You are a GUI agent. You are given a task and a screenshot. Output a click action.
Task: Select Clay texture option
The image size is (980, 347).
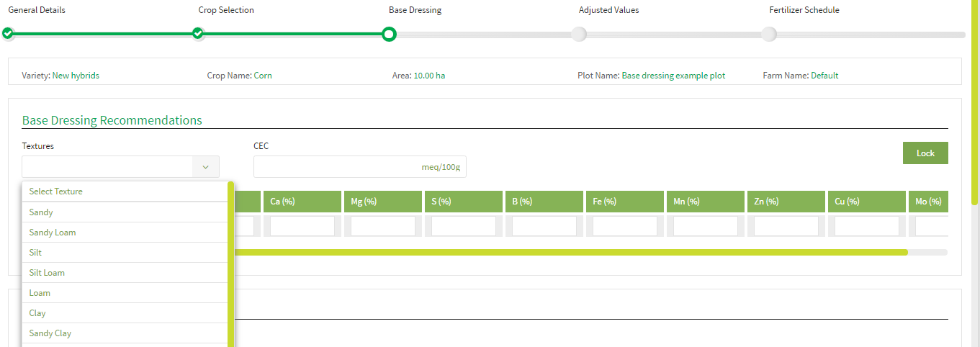coord(125,313)
